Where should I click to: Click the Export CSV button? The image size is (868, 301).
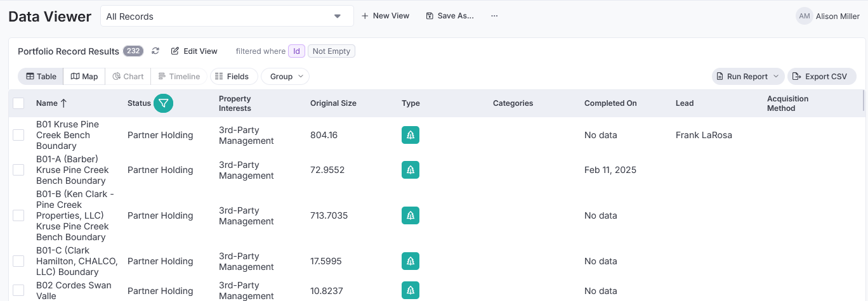822,77
